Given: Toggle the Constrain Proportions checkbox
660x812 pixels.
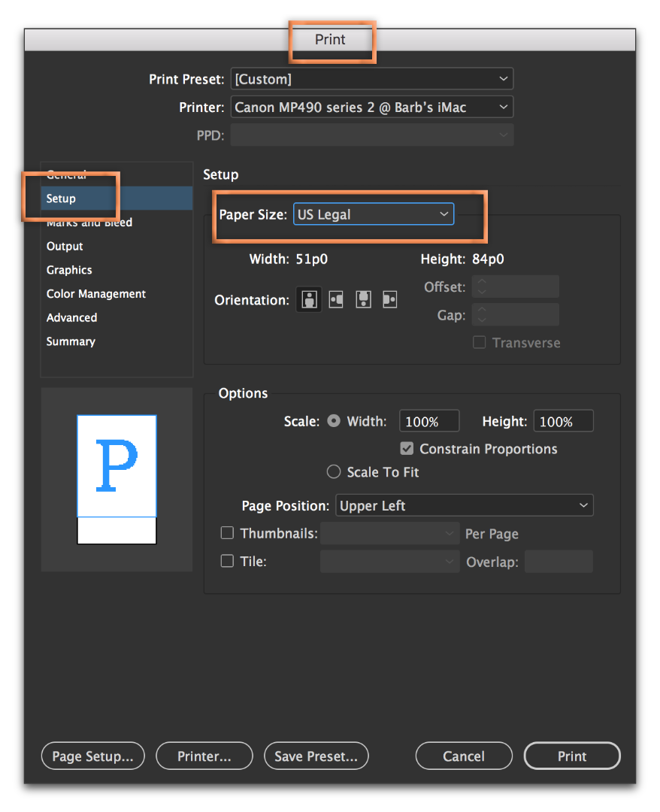Looking at the screenshot, I should pyautogui.click(x=407, y=449).
